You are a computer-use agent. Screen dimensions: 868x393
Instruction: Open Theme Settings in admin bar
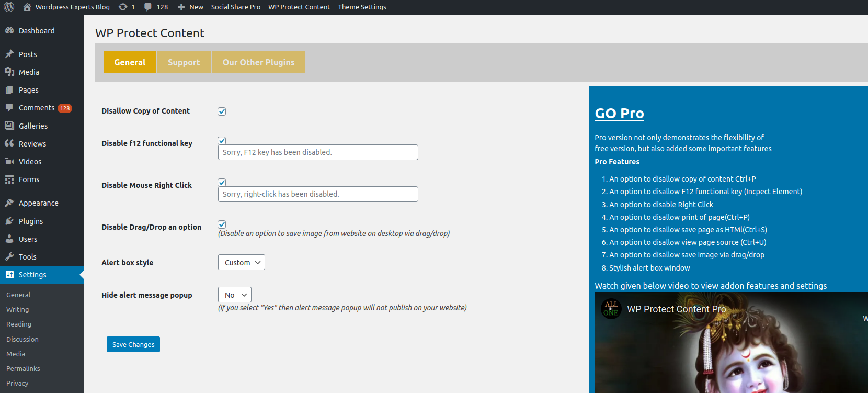362,7
